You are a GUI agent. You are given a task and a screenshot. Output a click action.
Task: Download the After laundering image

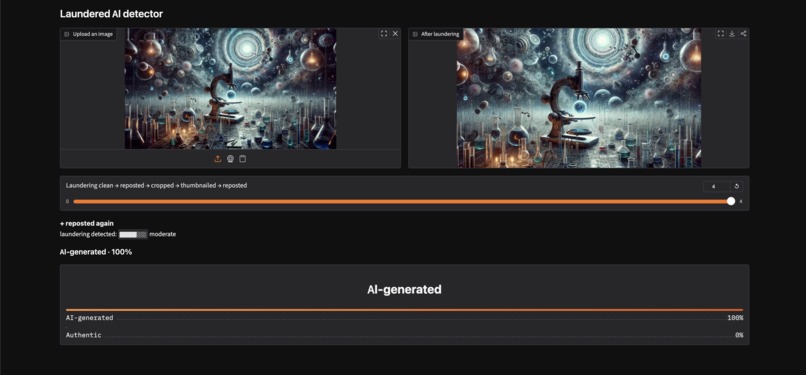pos(732,33)
